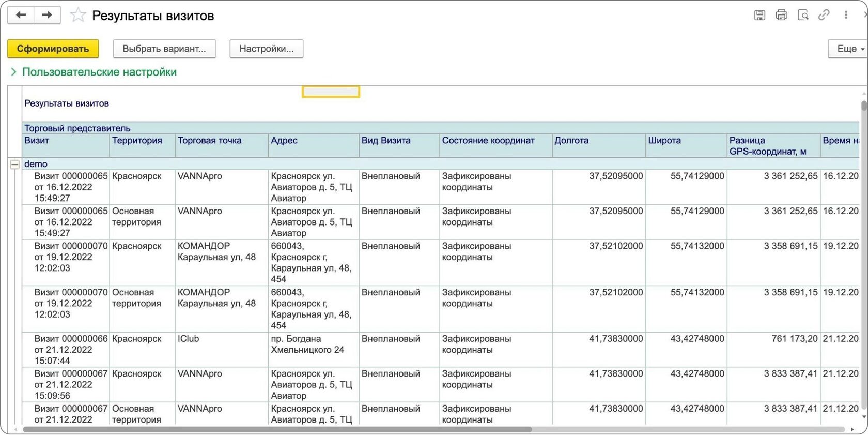
Task: Select the Вид Визита column header
Action: pos(399,146)
